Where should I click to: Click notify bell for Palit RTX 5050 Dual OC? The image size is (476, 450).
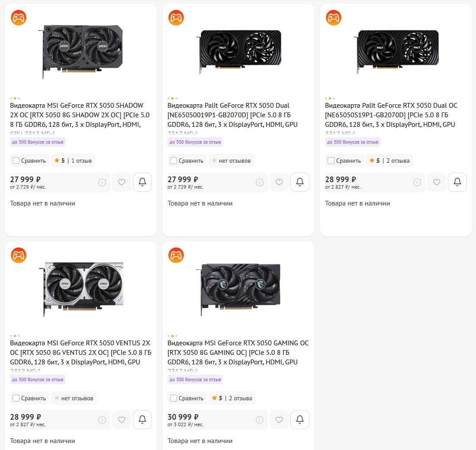[x=457, y=182]
